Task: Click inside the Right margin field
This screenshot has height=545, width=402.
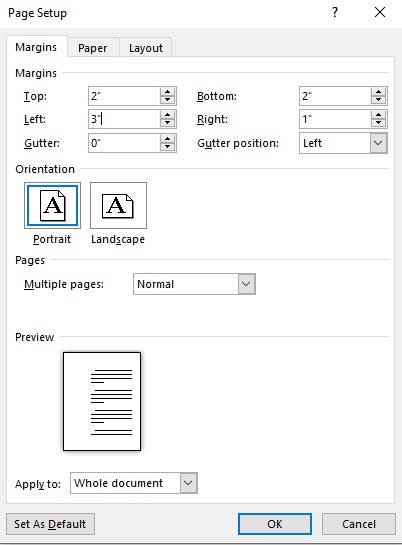Action: click(x=335, y=119)
